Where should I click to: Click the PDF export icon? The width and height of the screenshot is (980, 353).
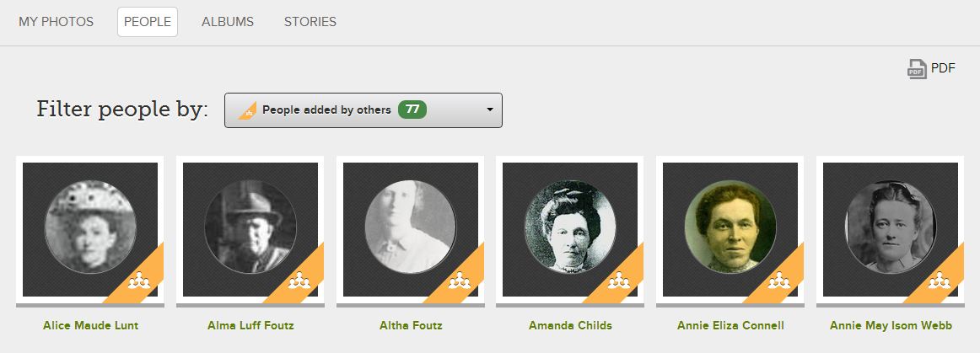tap(916, 69)
